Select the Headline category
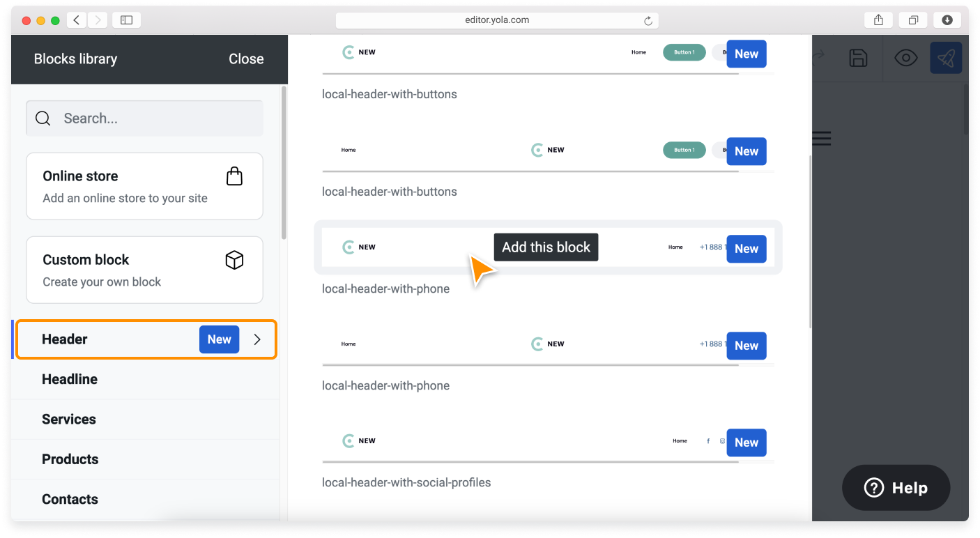Screen dimensions: 980x538 pos(70,379)
